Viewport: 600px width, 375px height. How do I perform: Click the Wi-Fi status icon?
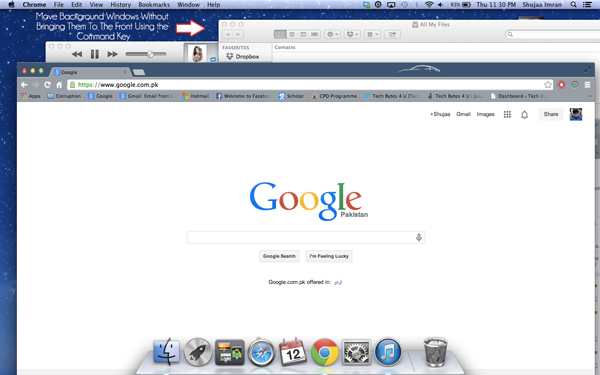[x=429, y=5]
